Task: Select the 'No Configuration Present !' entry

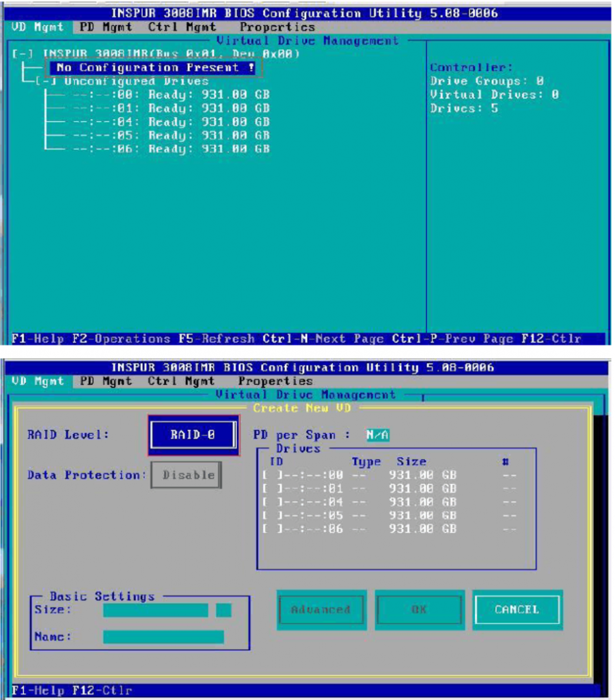Action: click(155, 68)
